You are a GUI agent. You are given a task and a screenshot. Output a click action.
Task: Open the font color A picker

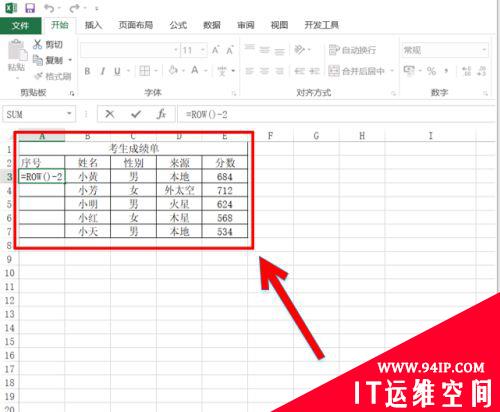tap(195, 70)
